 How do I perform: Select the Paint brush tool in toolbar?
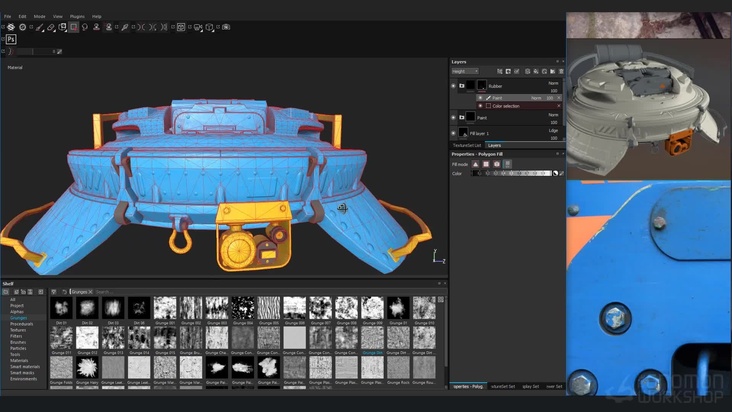[x=38, y=27]
